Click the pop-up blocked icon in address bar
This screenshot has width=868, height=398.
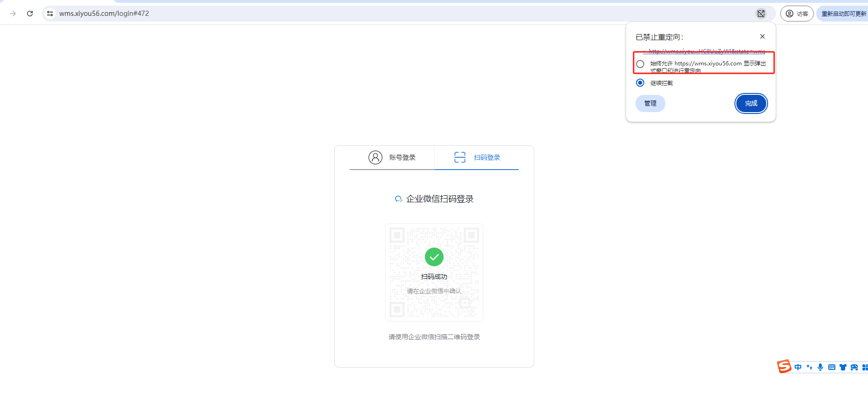(x=761, y=14)
